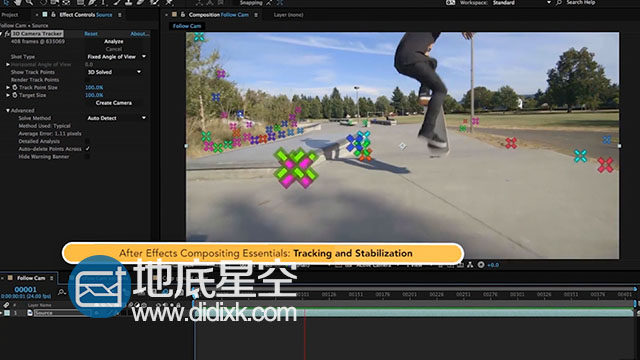Enable the Detailed Analysis checkbox
The width and height of the screenshot is (640, 360).
tap(87, 141)
